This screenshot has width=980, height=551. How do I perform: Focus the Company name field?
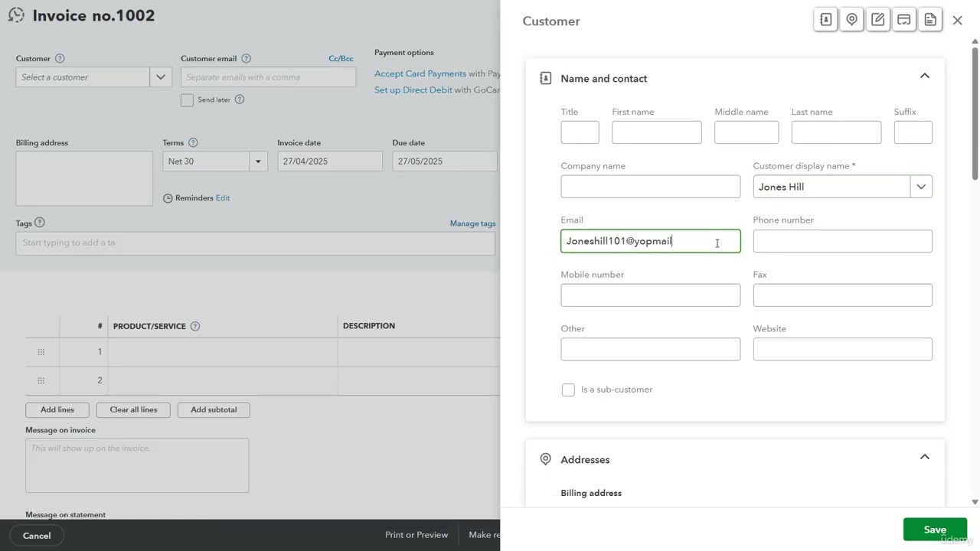tap(650, 187)
